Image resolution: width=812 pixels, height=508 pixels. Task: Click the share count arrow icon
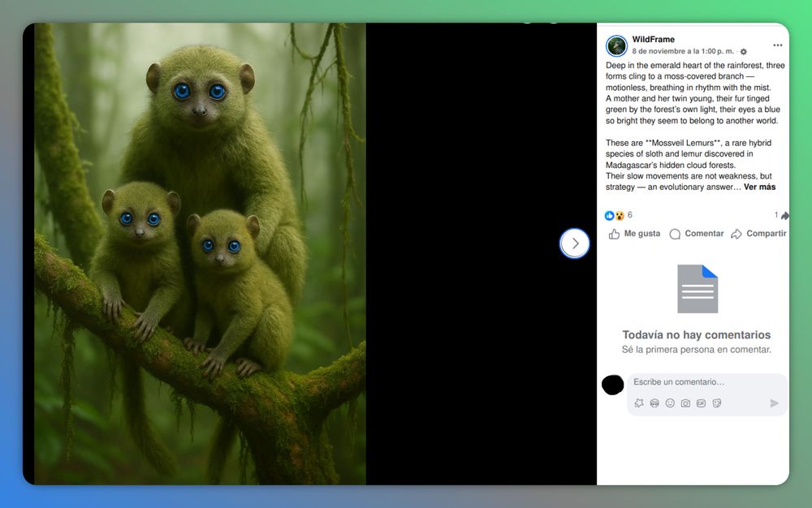(x=784, y=216)
